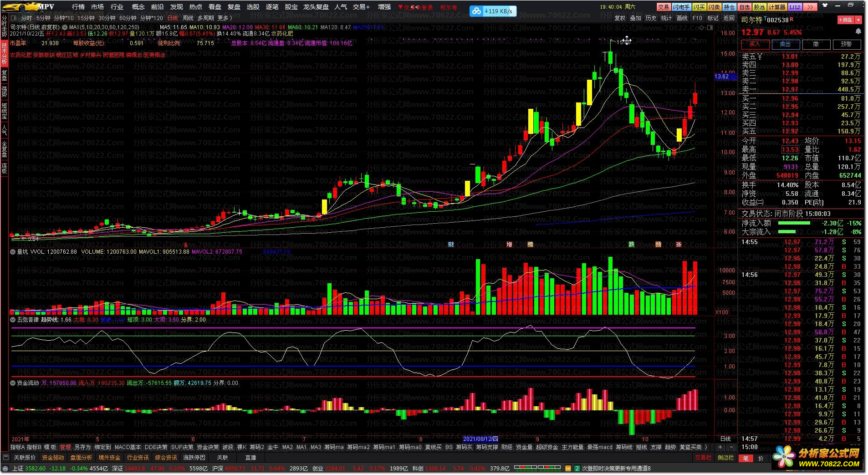Toggle the side panel icon near chart top-right

[710, 27]
